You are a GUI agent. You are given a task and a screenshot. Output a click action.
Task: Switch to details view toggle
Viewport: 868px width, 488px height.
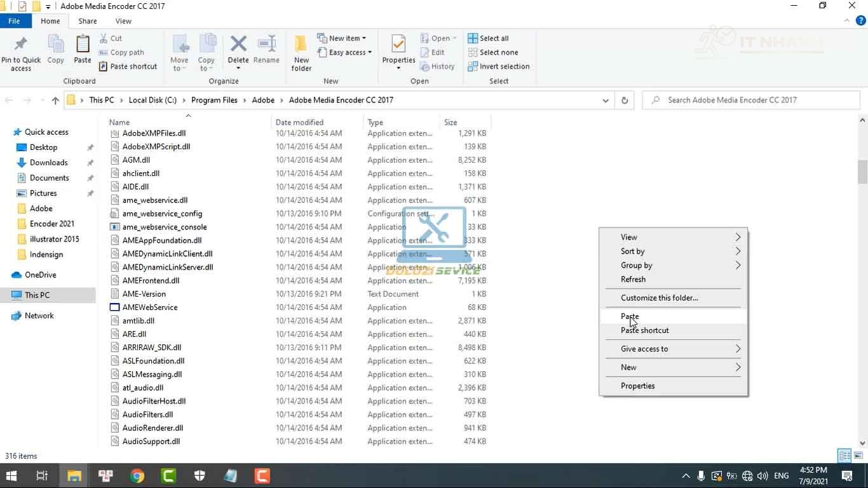(844, 456)
